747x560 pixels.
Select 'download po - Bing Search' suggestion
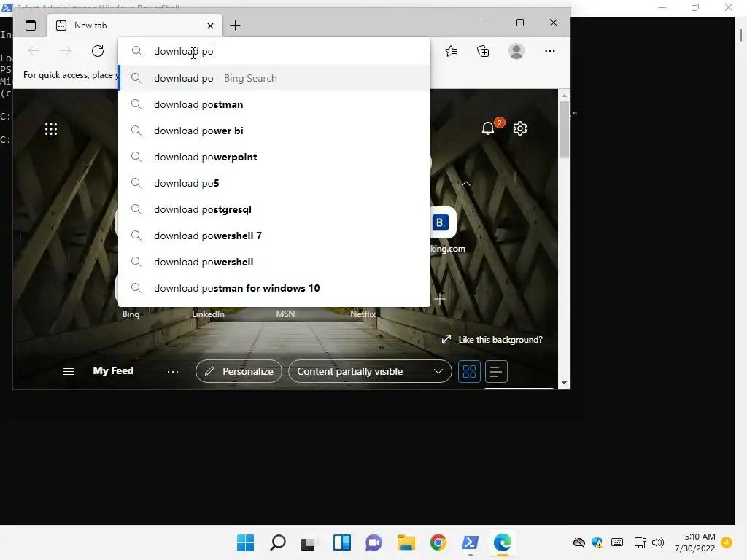274,78
